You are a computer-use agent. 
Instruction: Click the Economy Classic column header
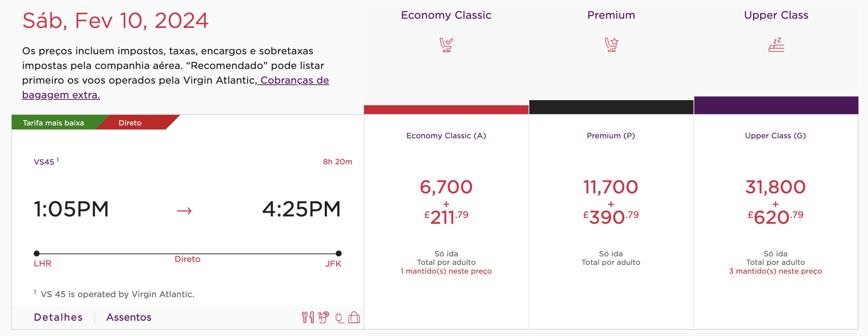[x=446, y=15]
